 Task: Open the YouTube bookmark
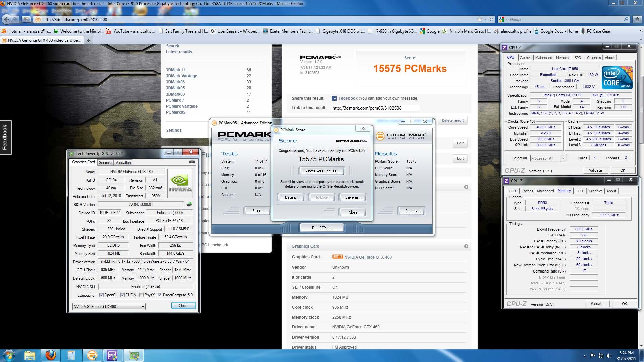click(130, 31)
